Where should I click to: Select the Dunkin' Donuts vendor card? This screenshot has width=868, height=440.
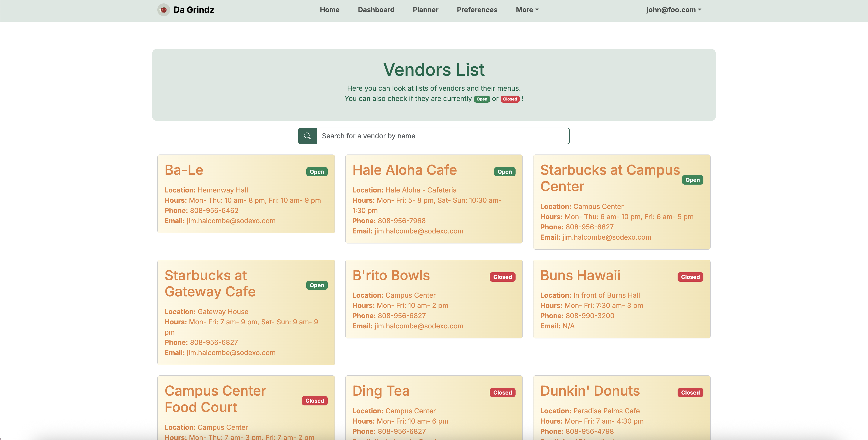pyautogui.click(x=590, y=391)
